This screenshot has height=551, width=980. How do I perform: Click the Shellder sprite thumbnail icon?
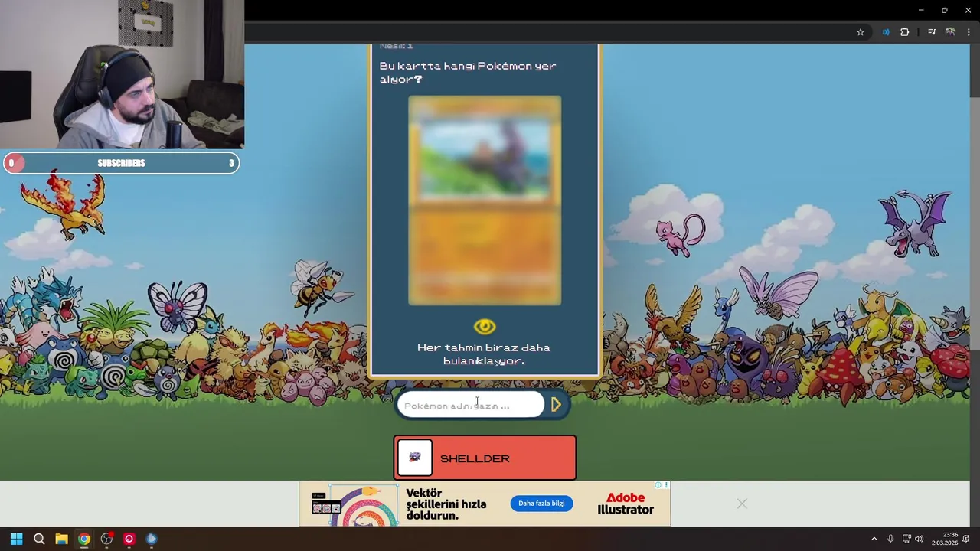point(415,458)
